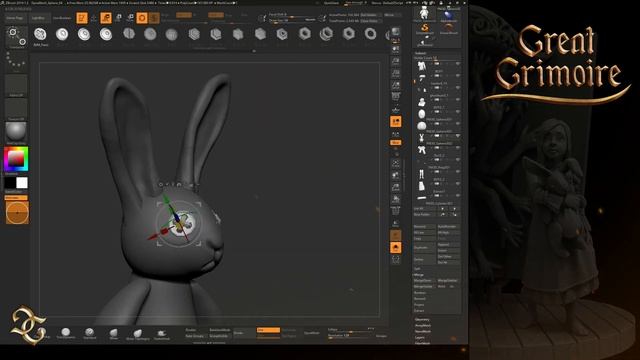Click the DynaMesh button at bottom

point(311,333)
